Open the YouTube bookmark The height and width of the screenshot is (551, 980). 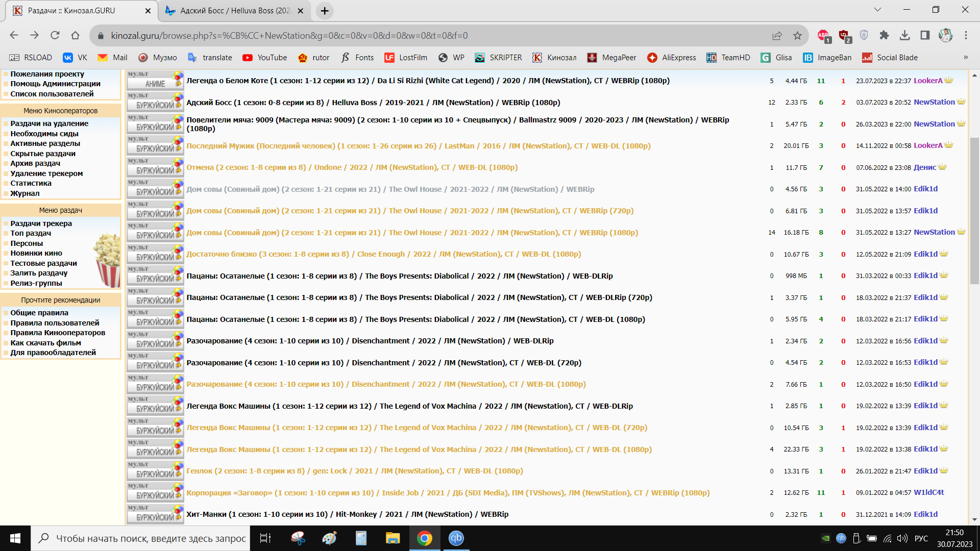[265, 58]
